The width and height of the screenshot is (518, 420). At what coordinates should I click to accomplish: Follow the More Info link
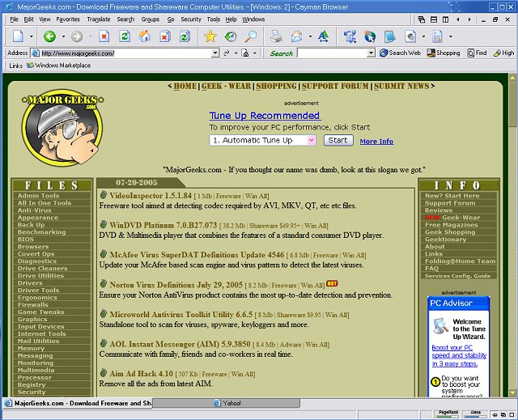coord(376,142)
